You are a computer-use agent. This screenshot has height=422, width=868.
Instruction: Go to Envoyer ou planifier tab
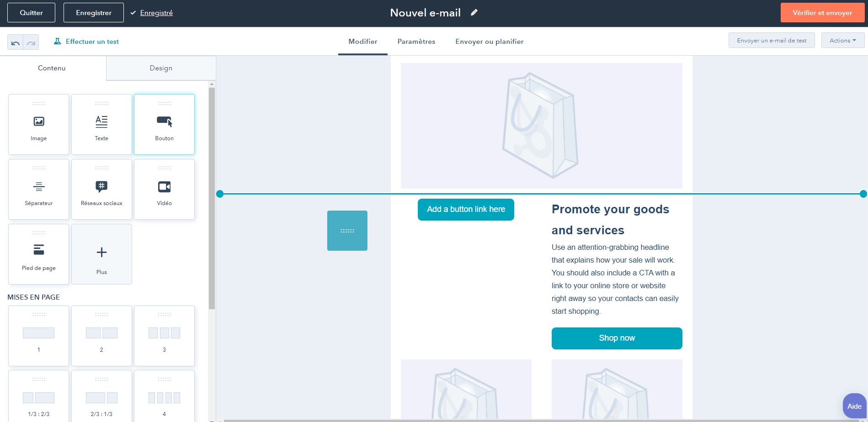coord(489,42)
